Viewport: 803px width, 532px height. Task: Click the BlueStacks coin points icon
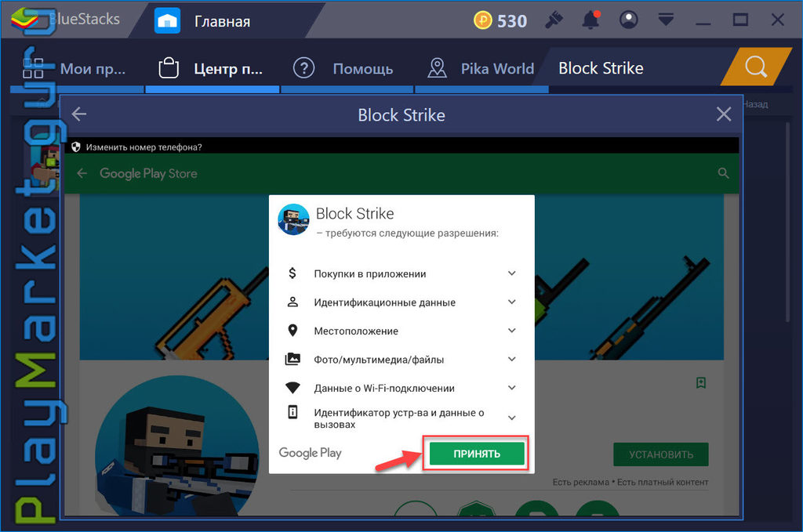[482, 20]
